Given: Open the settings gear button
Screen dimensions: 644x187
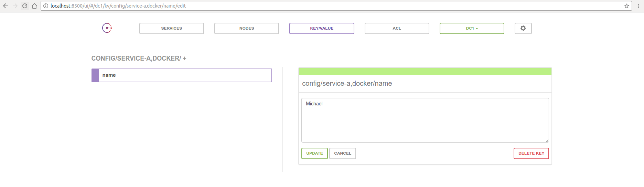Looking at the screenshot, I should [x=523, y=28].
